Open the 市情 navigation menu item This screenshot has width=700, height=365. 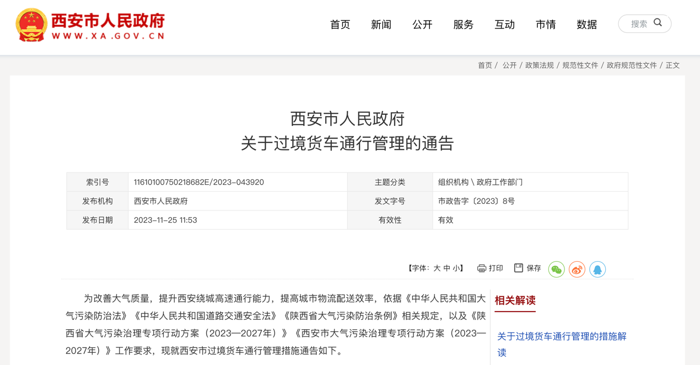[546, 25]
